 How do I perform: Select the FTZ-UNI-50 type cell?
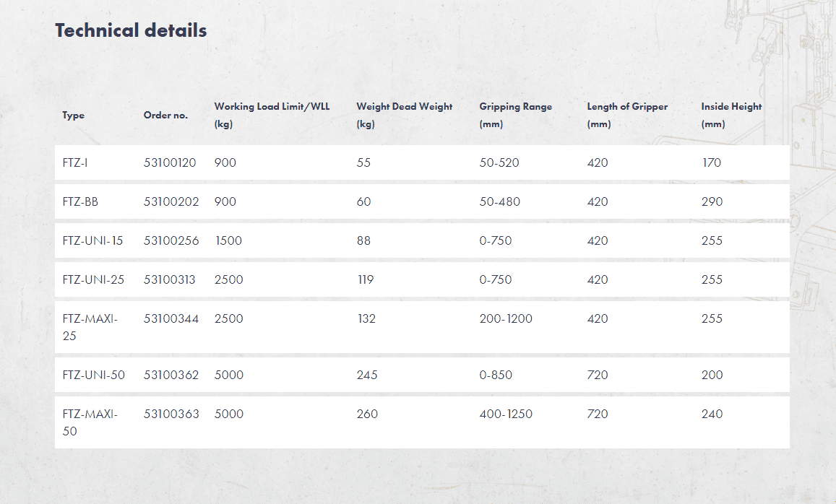[x=93, y=375]
